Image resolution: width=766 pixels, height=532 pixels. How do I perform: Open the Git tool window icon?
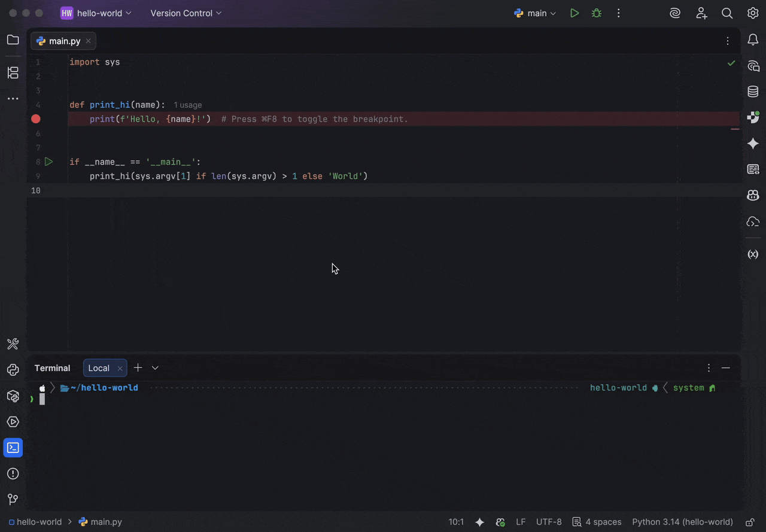tap(13, 500)
